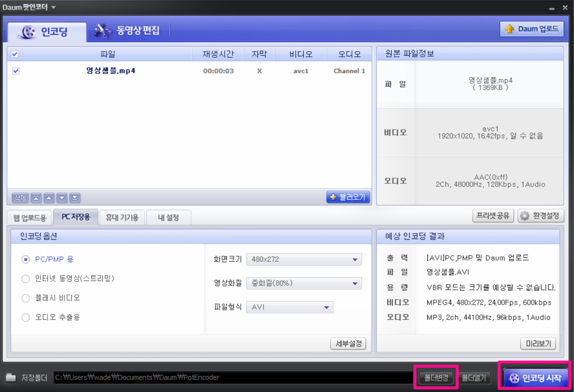Click the Channel 1 audio cell

tap(349, 71)
